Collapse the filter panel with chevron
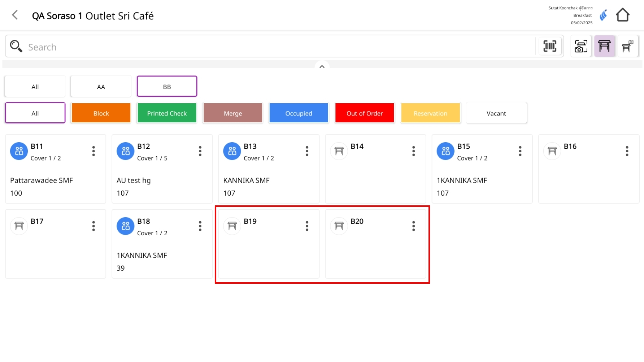The image size is (644, 362). point(322,66)
